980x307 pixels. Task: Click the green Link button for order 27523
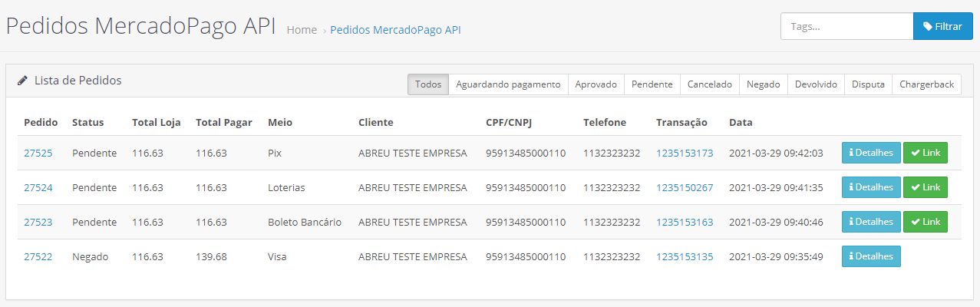[x=925, y=222]
